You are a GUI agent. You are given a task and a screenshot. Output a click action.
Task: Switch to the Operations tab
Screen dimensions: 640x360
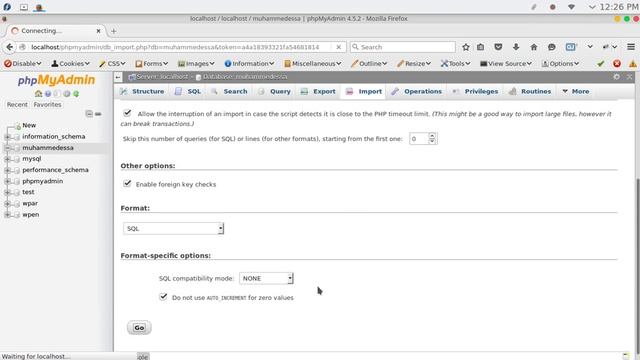[416, 91]
